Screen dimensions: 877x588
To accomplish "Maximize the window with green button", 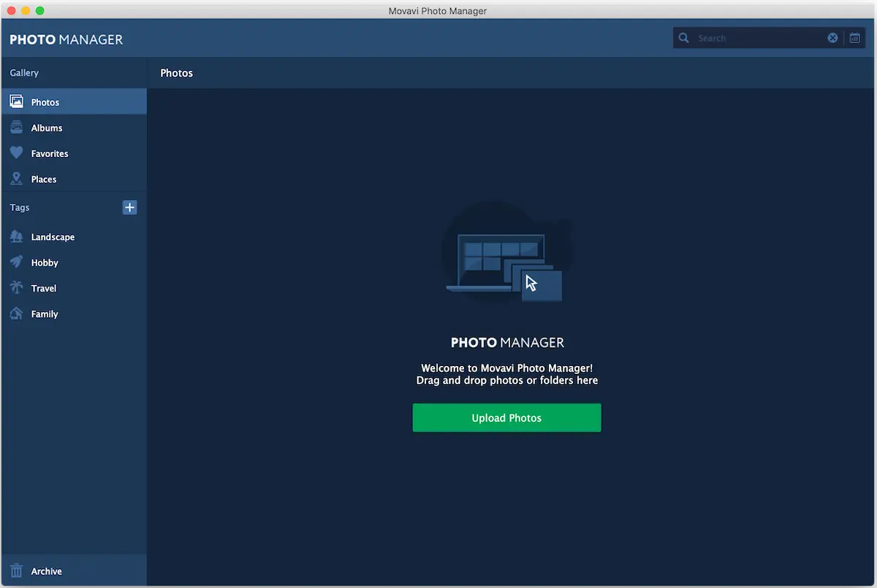I will pos(40,10).
